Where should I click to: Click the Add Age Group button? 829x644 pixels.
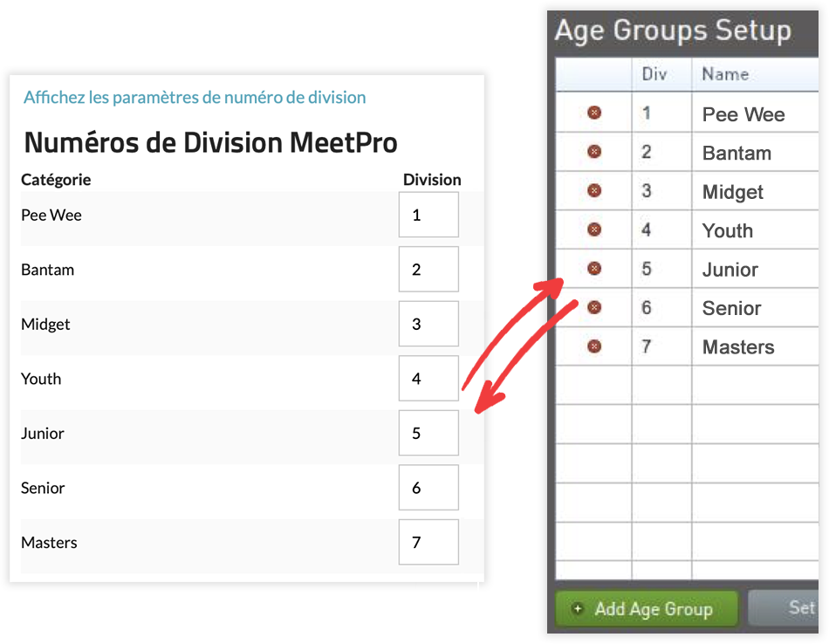646,609
